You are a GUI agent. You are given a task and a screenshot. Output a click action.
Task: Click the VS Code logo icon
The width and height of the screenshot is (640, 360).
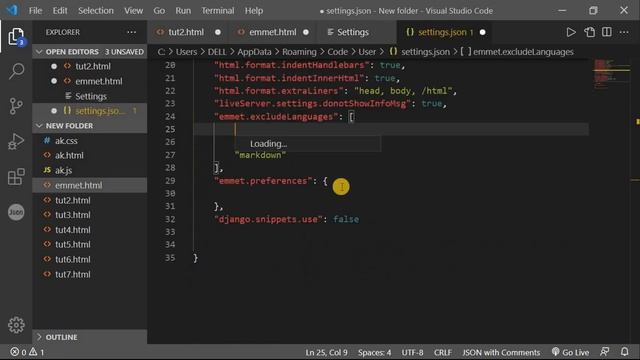[13, 10]
